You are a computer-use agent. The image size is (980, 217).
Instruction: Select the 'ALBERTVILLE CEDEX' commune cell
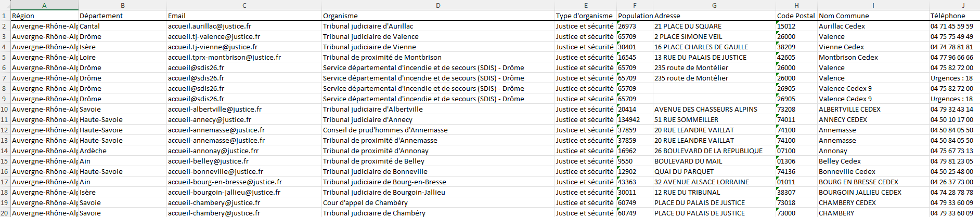coord(873,109)
